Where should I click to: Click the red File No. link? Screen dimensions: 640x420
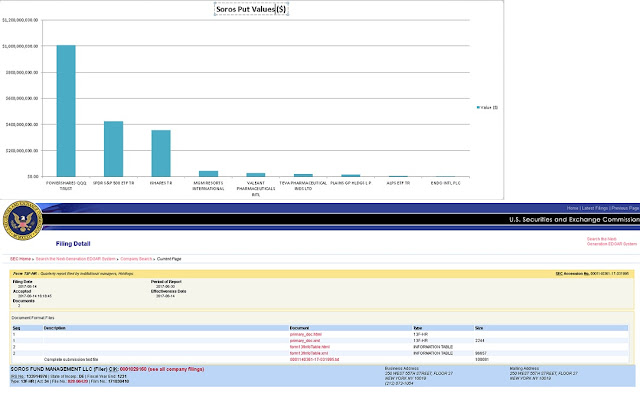tap(78, 381)
